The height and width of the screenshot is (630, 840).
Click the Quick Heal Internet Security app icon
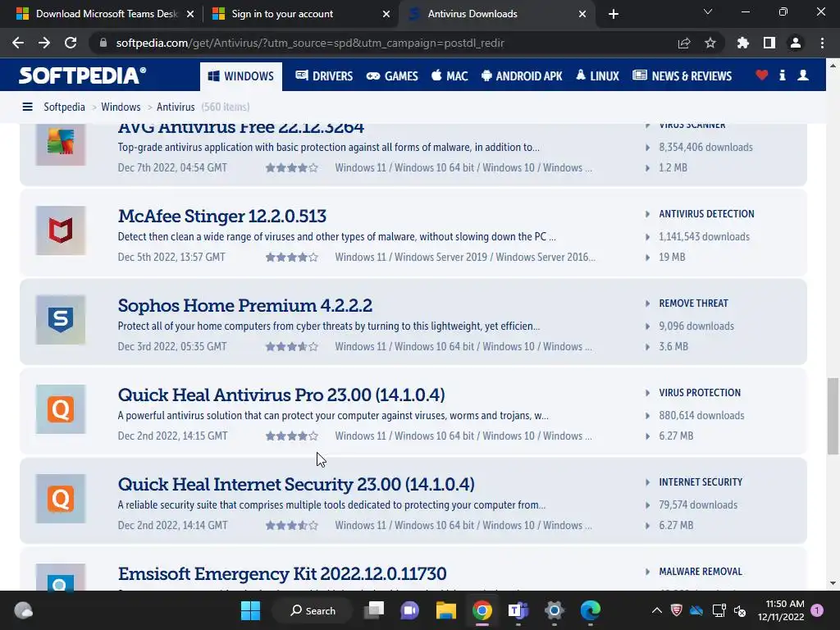click(x=61, y=499)
